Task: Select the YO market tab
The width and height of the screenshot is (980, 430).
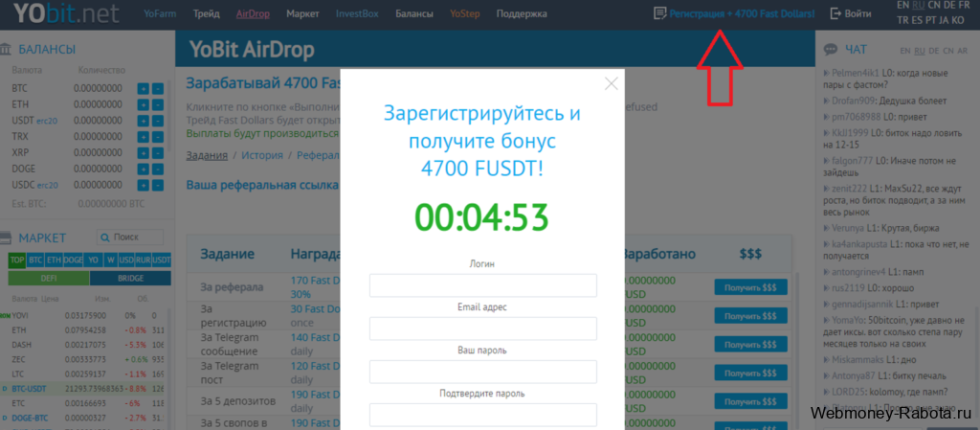Action: click(93, 260)
